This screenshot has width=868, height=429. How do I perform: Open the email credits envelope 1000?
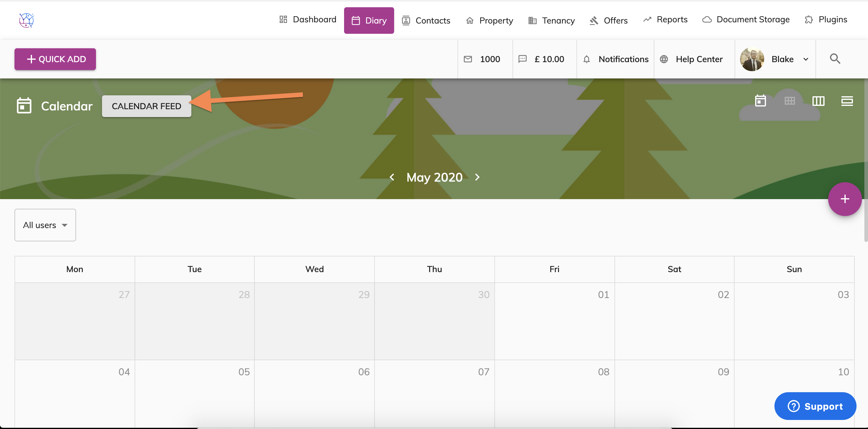[x=483, y=59]
